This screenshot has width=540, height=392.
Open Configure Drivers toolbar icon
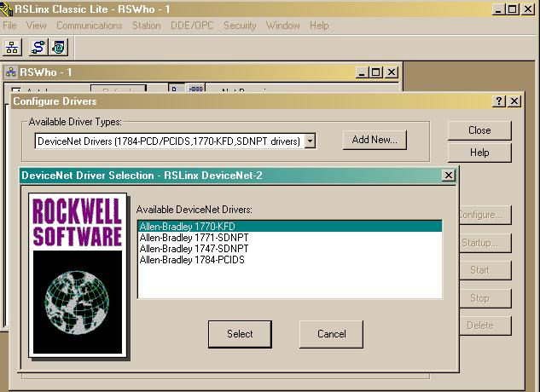38,48
